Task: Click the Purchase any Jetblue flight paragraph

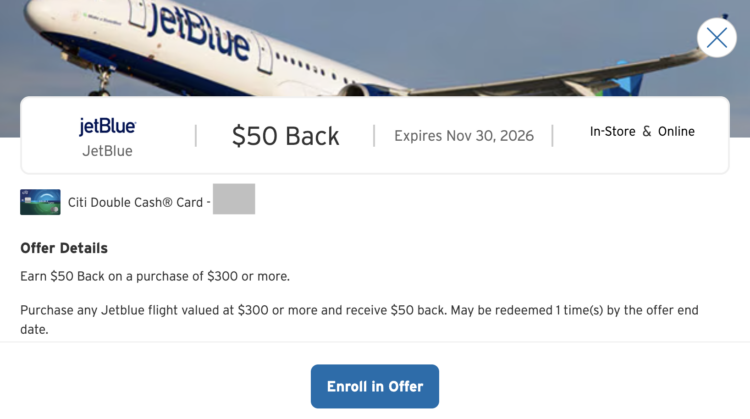Action: tap(359, 320)
